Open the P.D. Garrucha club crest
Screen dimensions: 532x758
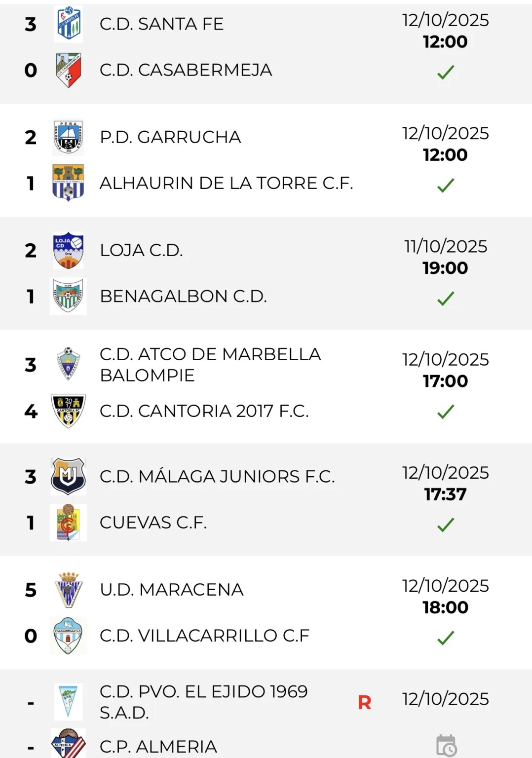pyautogui.click(x=69, y=137)
